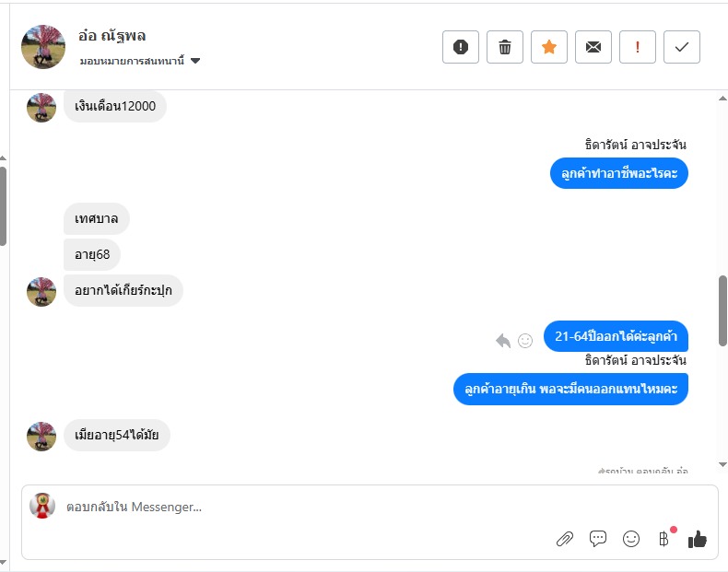Viewport: 728px width, 572px height.
Task: Toggle the red exclamation priority flag
Action: 638,47
